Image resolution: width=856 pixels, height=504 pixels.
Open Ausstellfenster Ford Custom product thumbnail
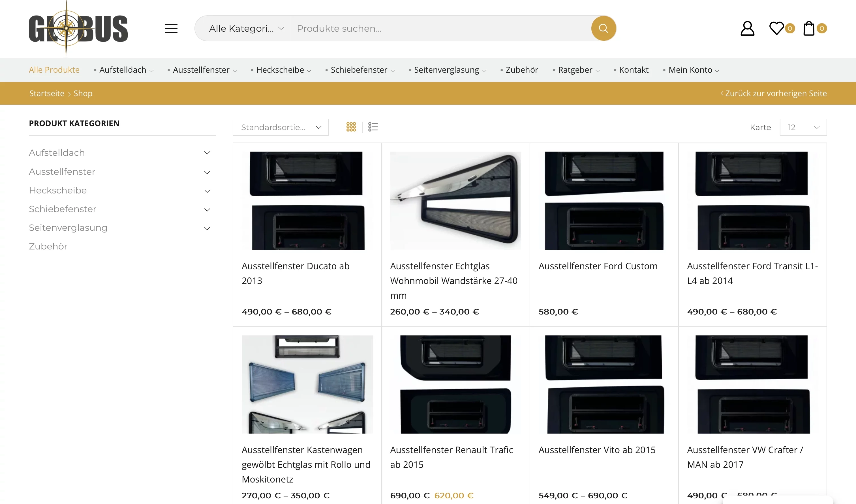tap(604, 200)
